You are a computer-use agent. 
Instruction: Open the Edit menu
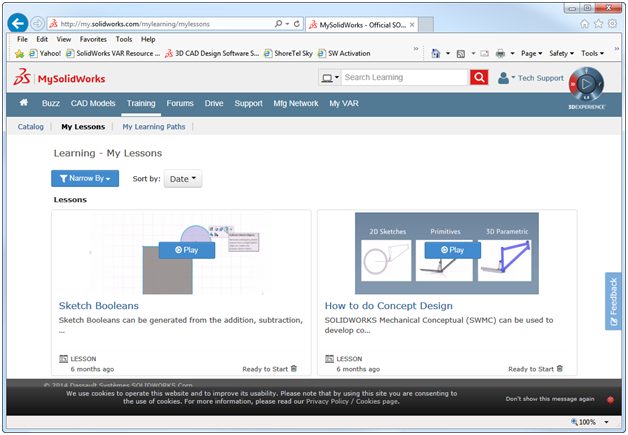tap(42, 39)
